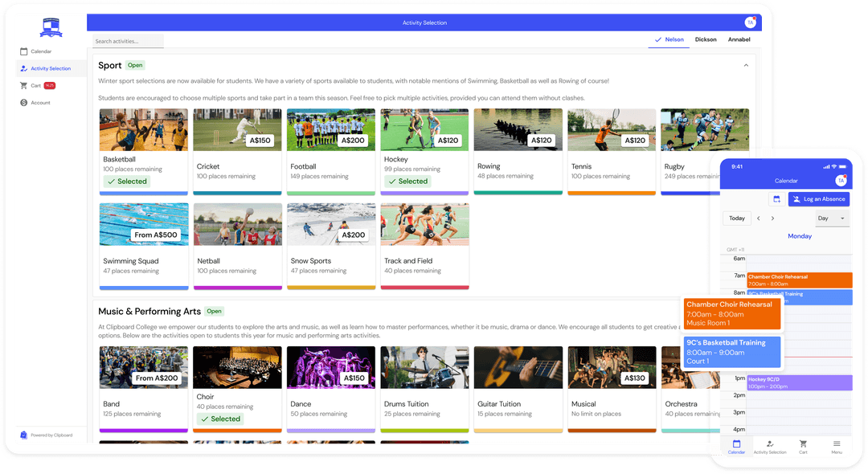Switch to the Annabel student tab
The height and width of the screenshot is (474, 868).
click(739, 39)
